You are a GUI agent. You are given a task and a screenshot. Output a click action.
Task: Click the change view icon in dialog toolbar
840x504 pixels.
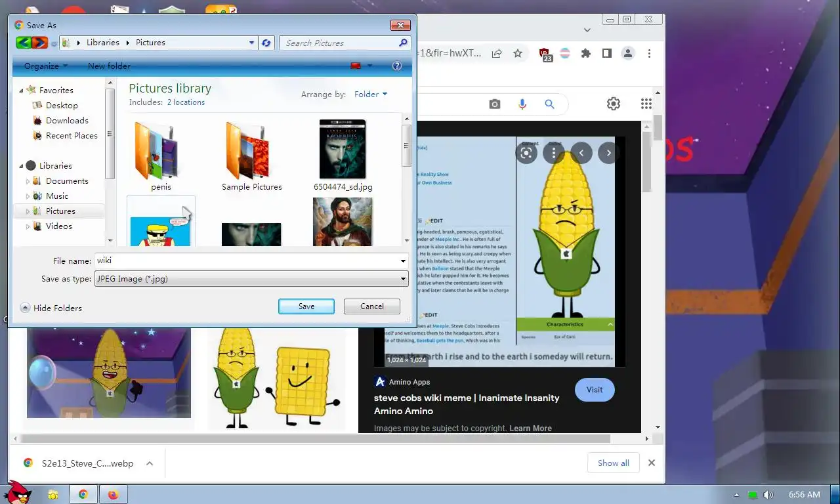(356, 66)
